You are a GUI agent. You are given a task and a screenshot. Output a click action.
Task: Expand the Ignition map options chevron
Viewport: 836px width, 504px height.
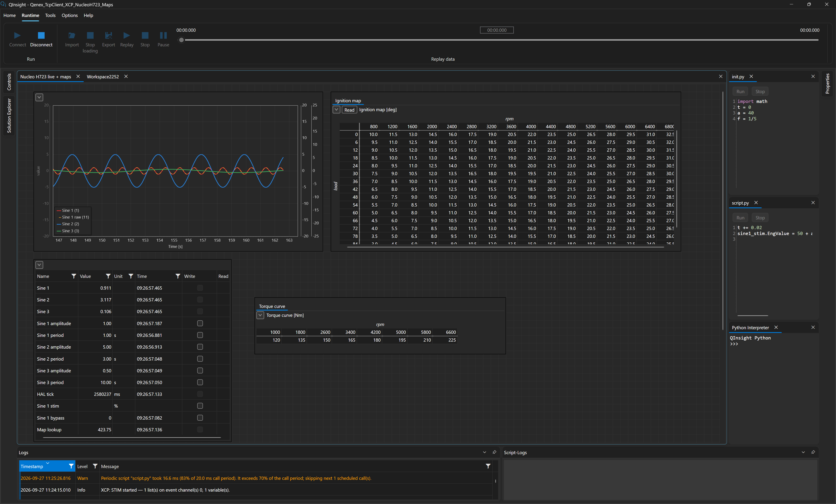coord(336,109)
